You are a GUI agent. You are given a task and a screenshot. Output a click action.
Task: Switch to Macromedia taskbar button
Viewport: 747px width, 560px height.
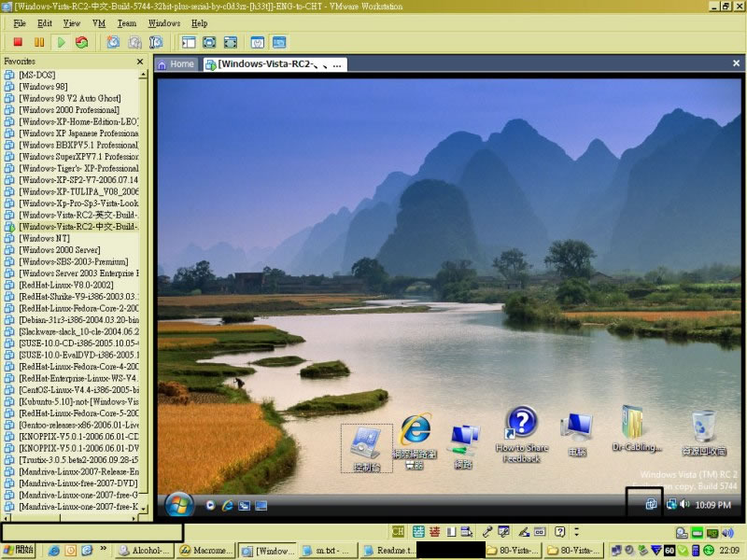click(206, 551)
